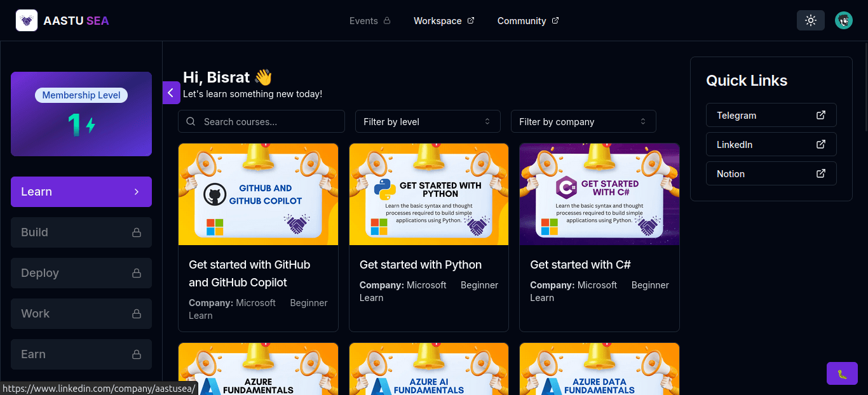Open the Community nav link
Viewport: 868px width, 395px height.
click(528, 20)
